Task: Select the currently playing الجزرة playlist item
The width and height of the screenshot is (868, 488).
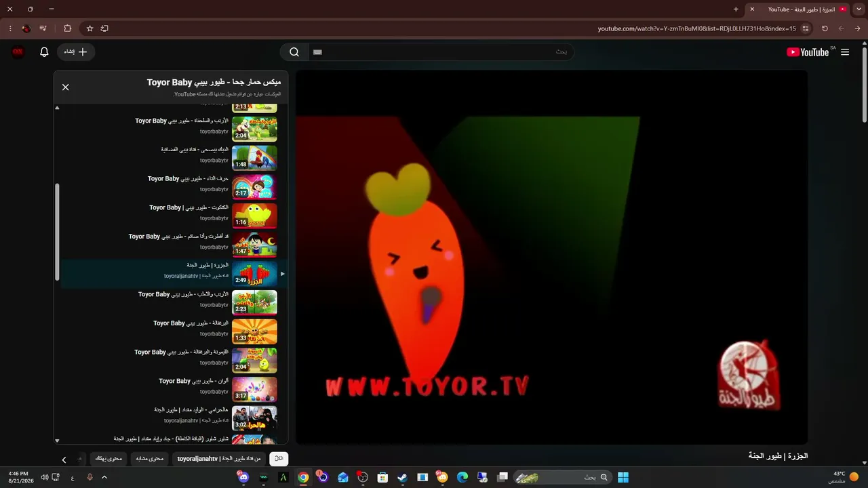Action: 174,274
